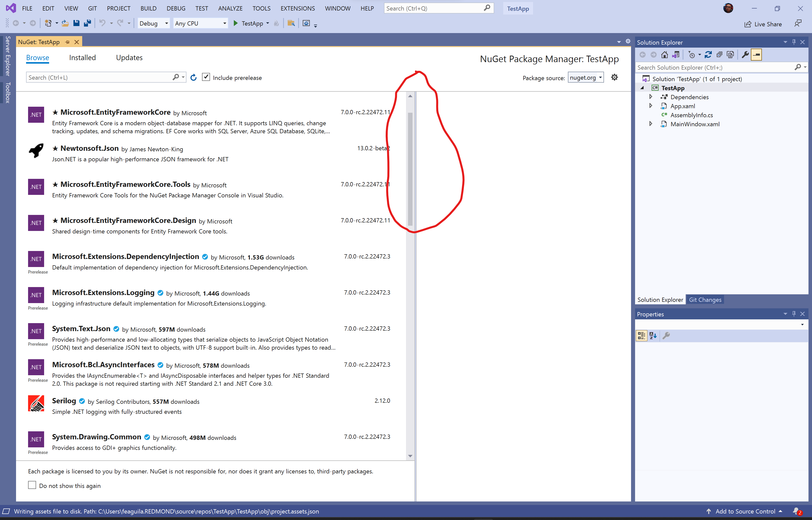Open the BUILD menu

point(149,9)
